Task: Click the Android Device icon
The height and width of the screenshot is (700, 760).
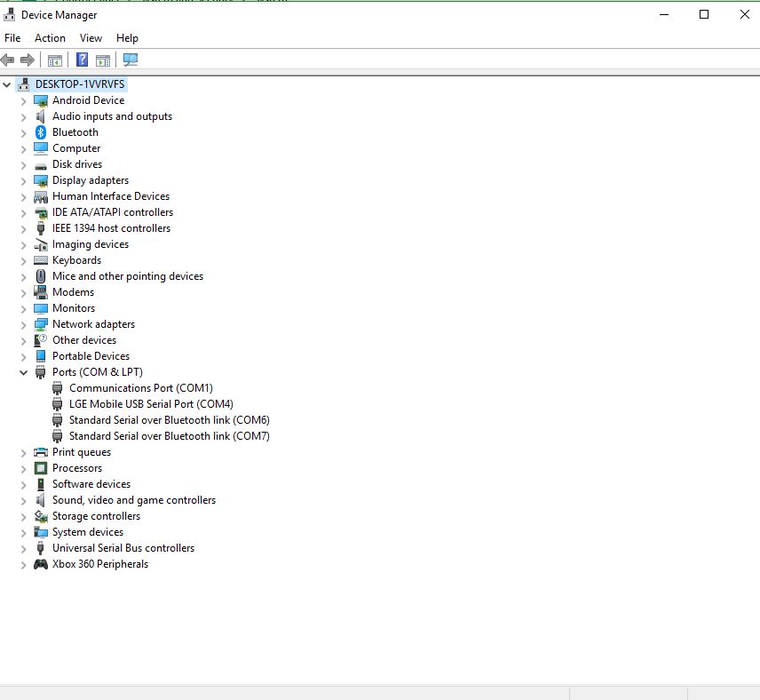Action: coord(41,100)
